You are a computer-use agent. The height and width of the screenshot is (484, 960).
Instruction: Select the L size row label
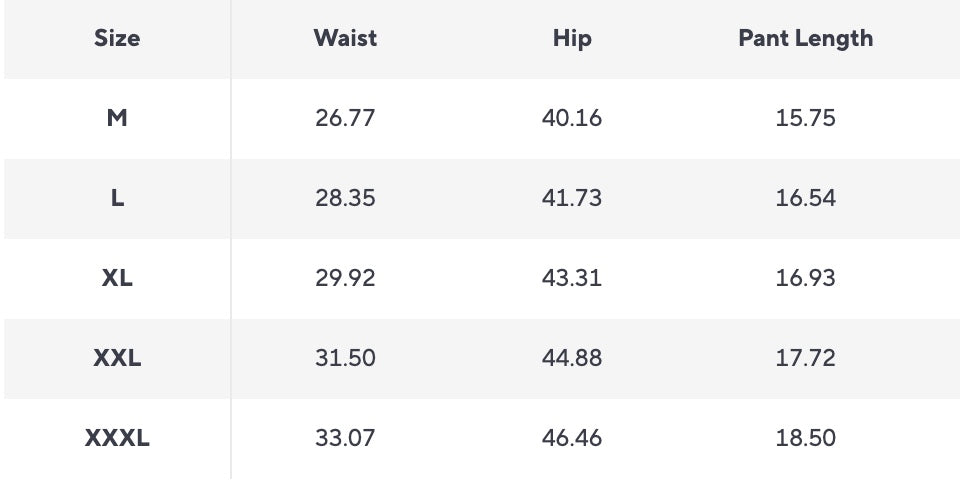point(117,198)
